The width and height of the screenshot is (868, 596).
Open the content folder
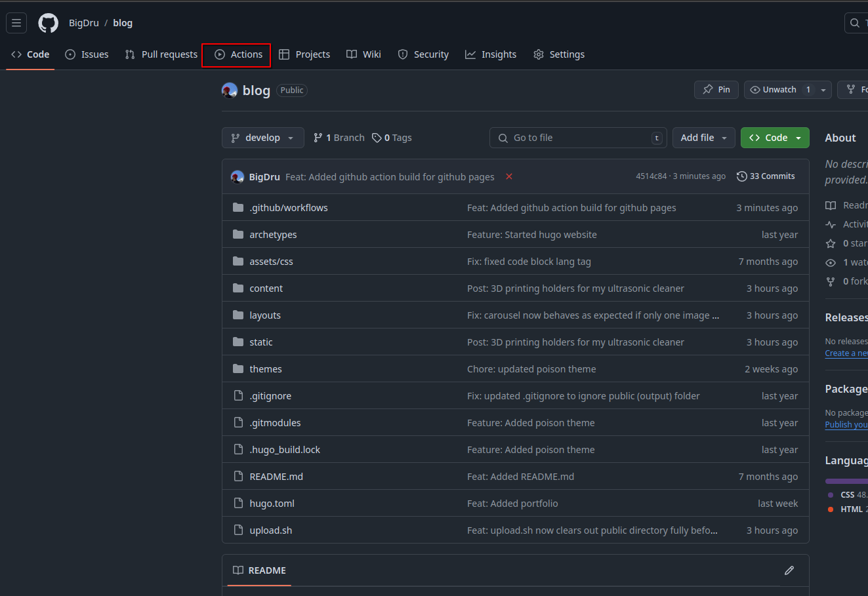pos(266,288)
